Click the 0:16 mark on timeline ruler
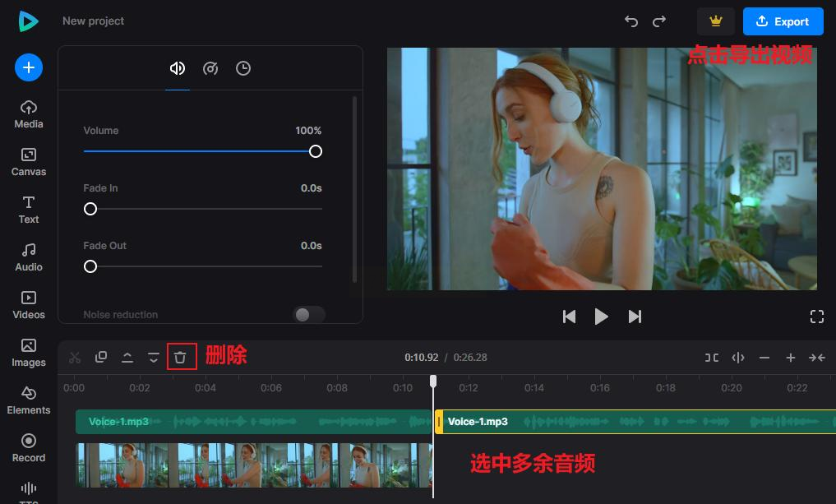Image resolution: width=836 pixels, height=504 pixels. pyautogui.click(x=600, y=388)
